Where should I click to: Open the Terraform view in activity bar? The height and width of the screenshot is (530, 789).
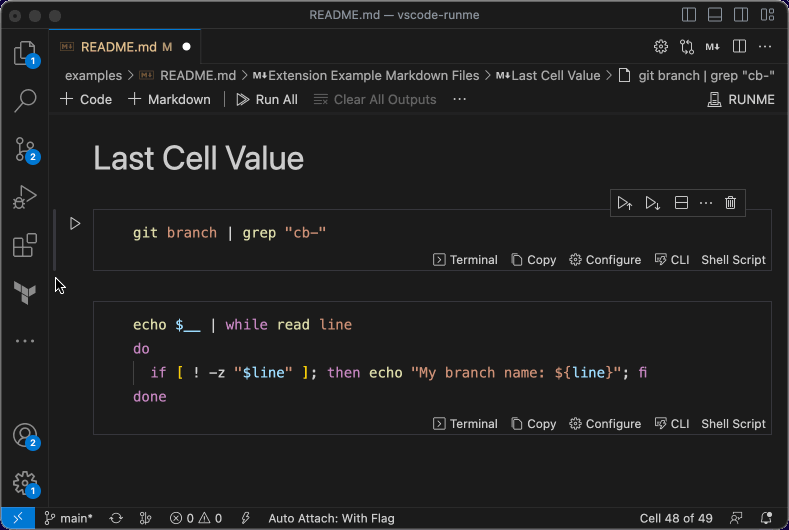point(25,292)
